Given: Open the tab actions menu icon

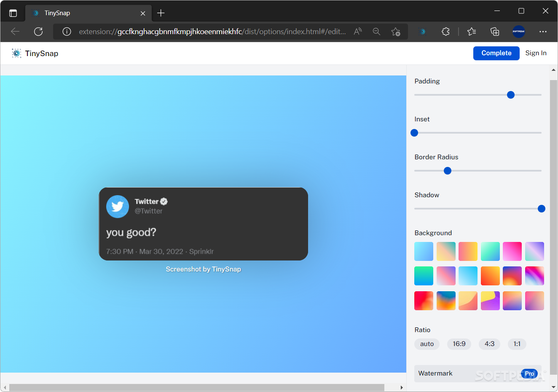Looking at the screenshot, I should (x=13, y=13).
